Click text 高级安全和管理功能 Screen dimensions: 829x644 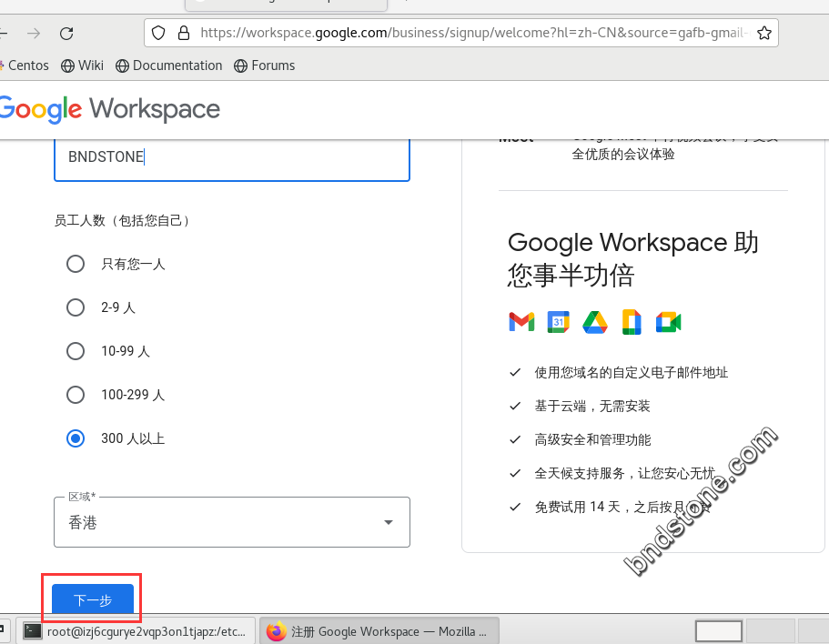click(592, 439)
